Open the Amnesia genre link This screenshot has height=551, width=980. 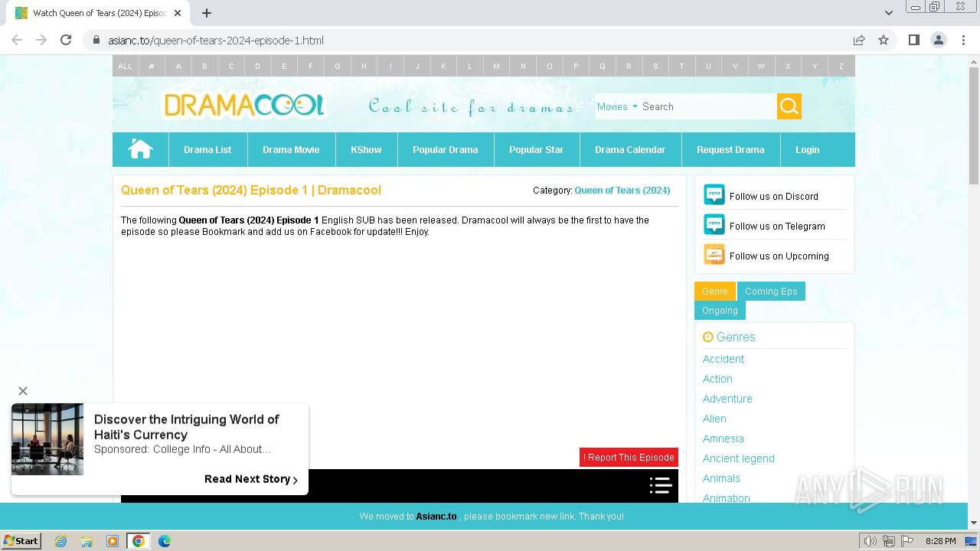pos(724,439)
